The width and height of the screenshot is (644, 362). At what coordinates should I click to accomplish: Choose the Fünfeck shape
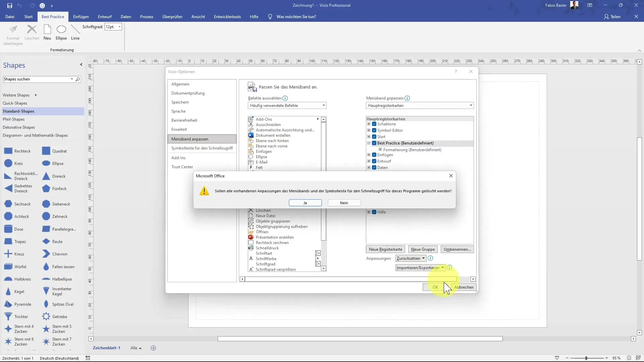tap(55, 189)
